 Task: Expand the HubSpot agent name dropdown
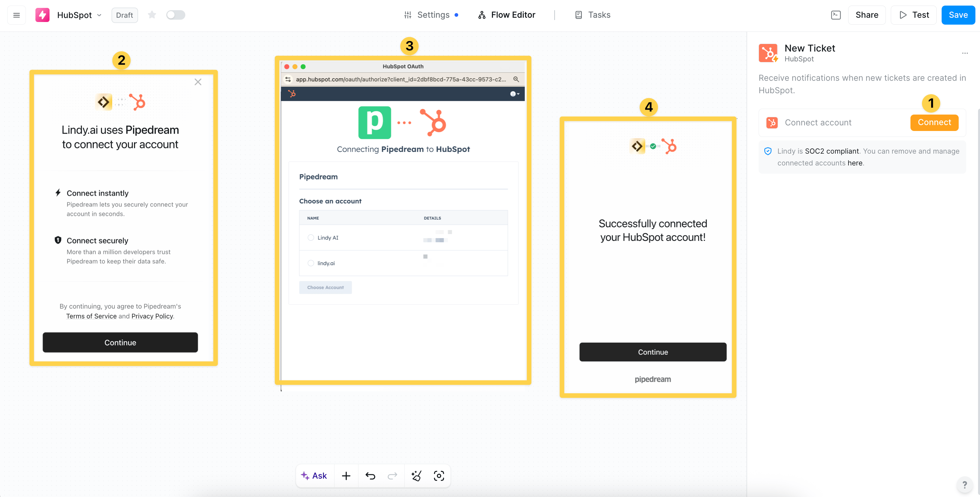click(x=99, y=15)
